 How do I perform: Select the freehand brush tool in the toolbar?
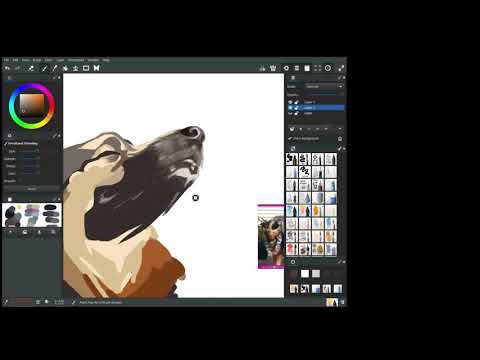[x=44, y=68]
